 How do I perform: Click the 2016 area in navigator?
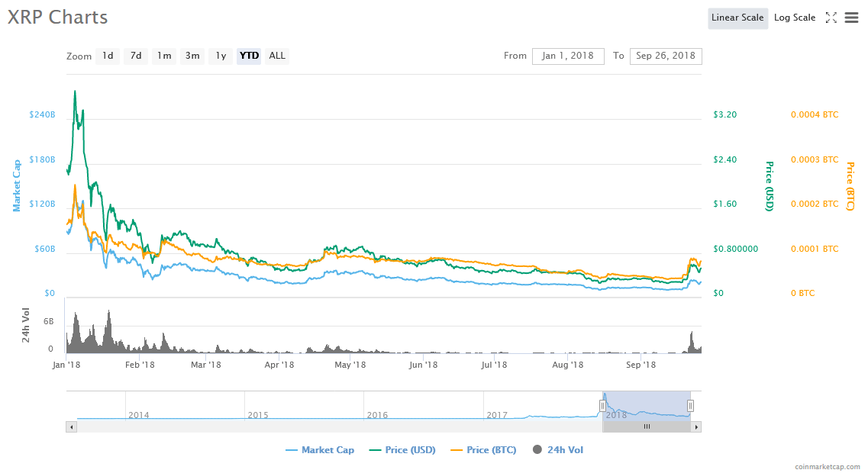(378, 415)
